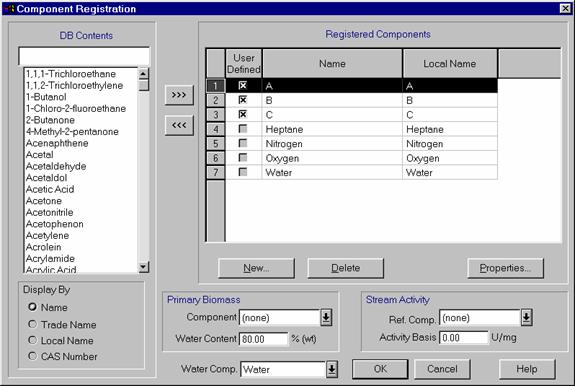Toggle User Defined checkbox for Heptane
This screenshot has width=575, height=386.
(243, 129)
